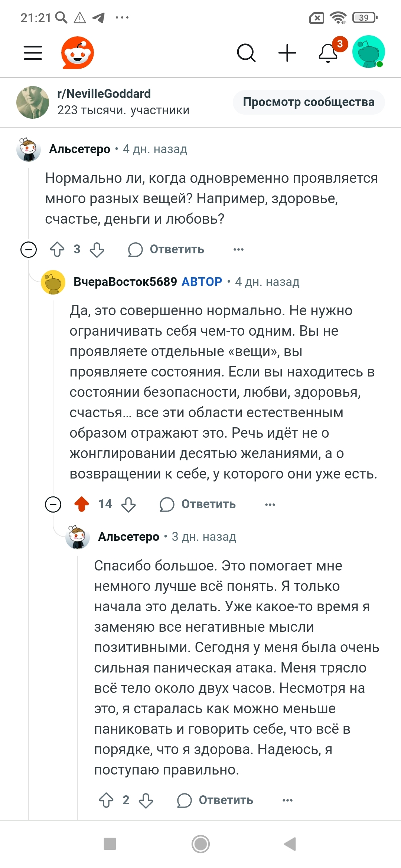This screenshot has width=401, height=868.
Task: Open the user profile avatar menu
Action: [x=368, y=52]
